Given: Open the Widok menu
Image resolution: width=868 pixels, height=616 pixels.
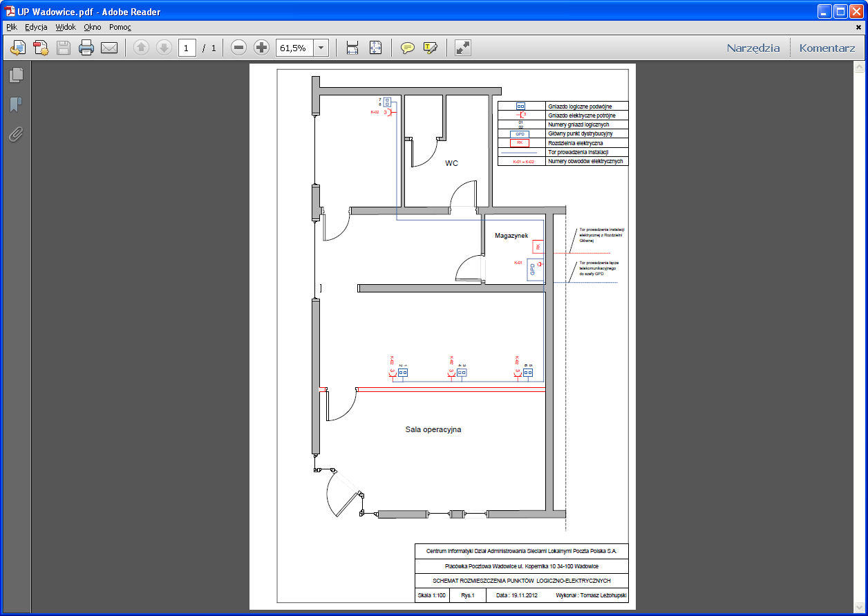Looking at the screenshot, I should (66, 27).
